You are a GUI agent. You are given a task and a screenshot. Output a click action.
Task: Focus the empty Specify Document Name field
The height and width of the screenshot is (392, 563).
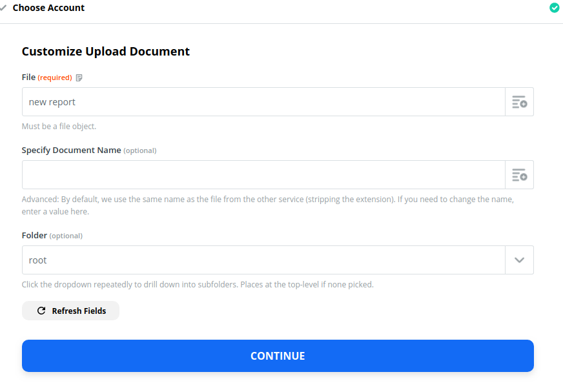[263, 175]
